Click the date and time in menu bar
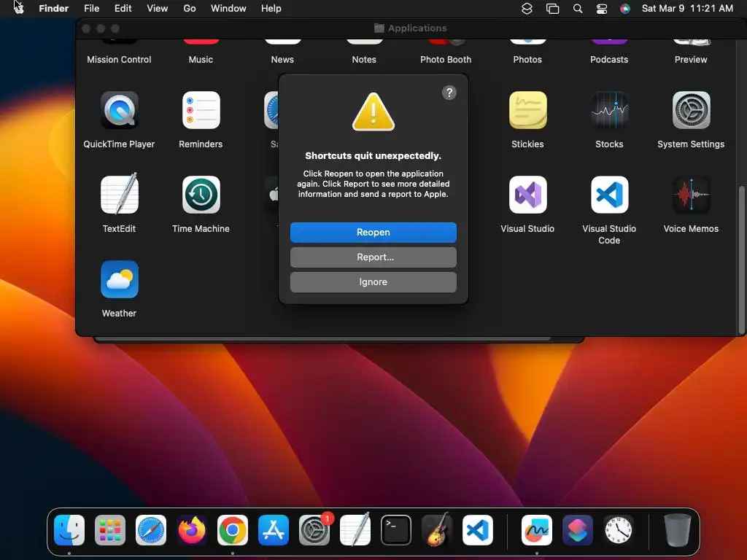The width and height of the screenshot is (747, 560). pos(687,8)
